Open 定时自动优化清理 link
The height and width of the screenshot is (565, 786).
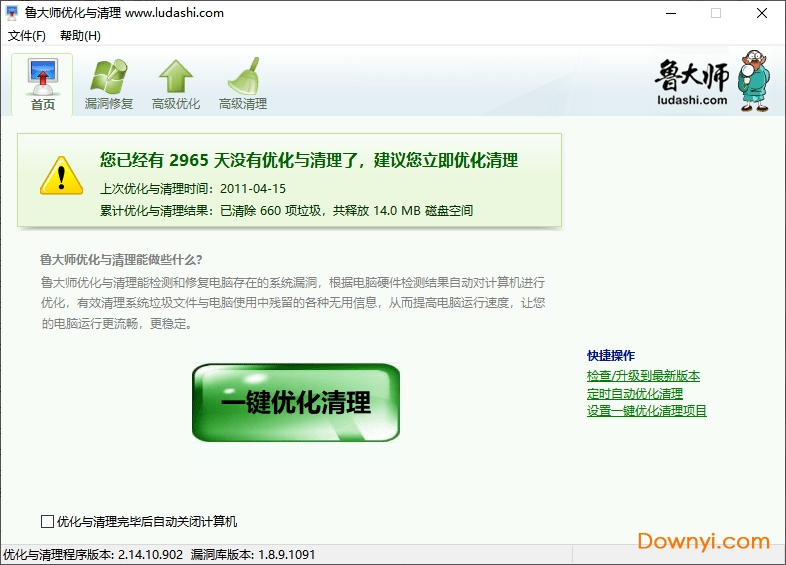(635, 393)
